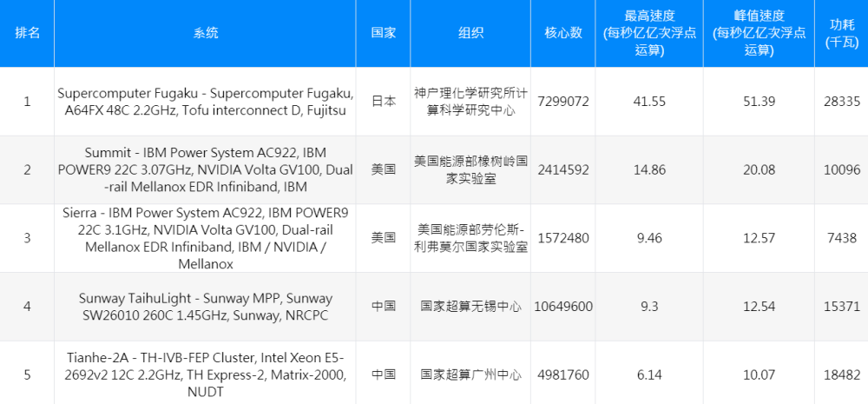Select the Summit IBM Power System cell

(x=206, y=169)
